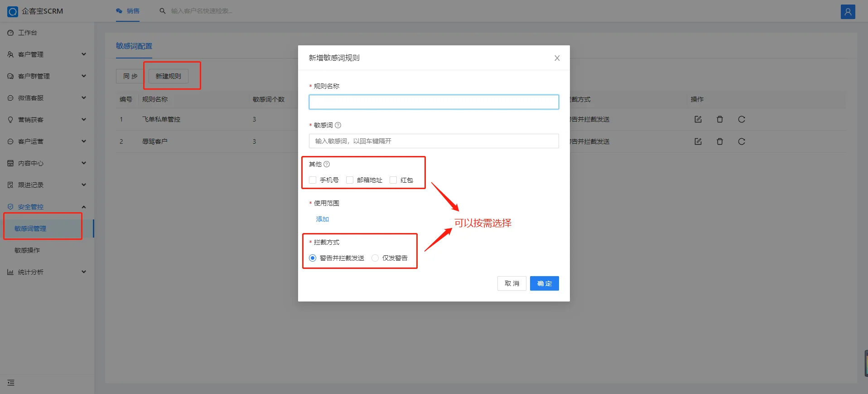868x394 pixels.
Task: Check the 邮箱地址 checkbox
Action: [x=350, y=180]
